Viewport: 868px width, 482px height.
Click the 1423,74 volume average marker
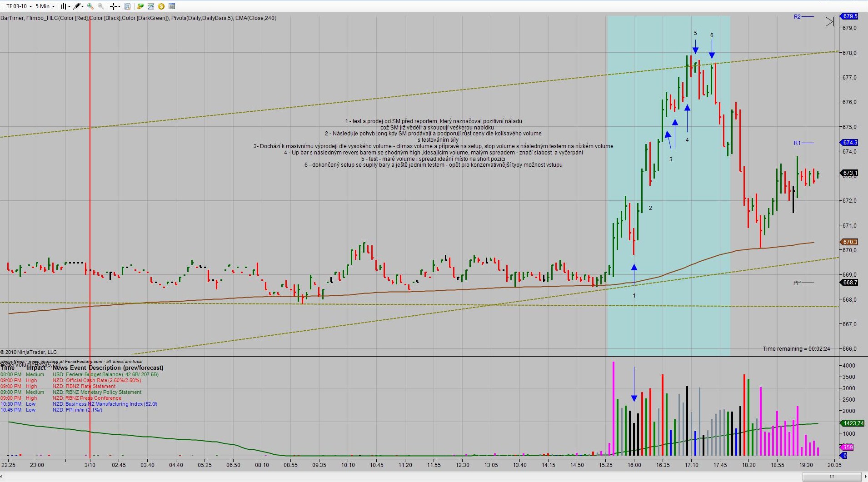coord(853,423)
